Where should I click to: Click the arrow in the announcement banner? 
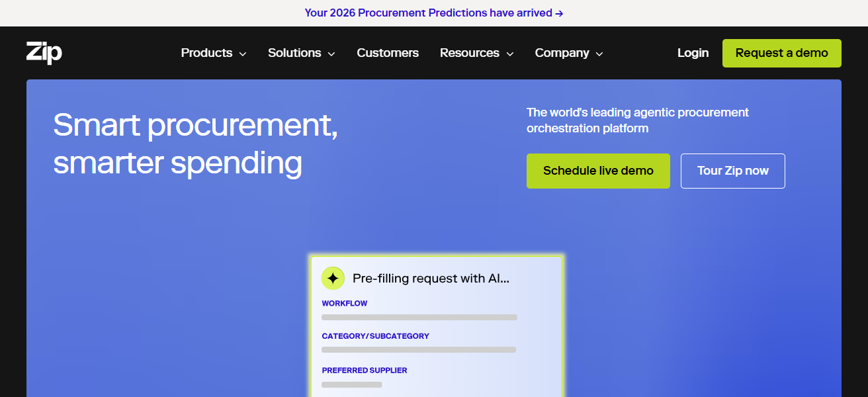(x=559, y=13)
